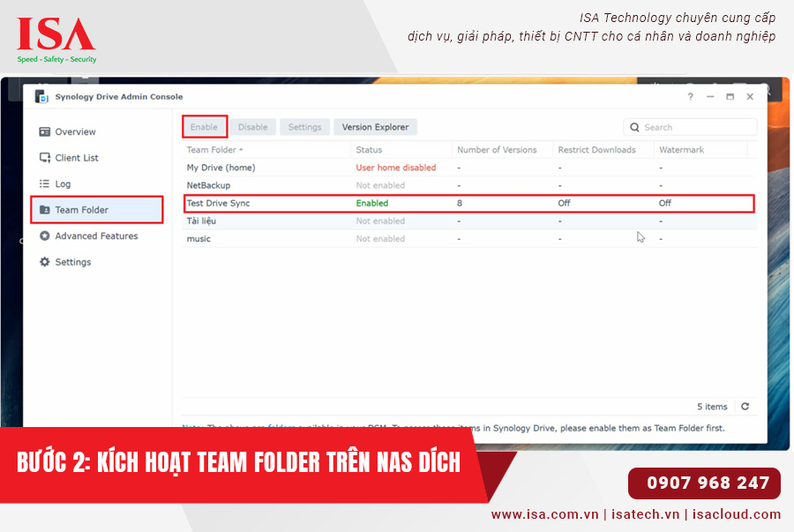Sort by Watermark column header
This screenshot has width=794, height=532.
(x=700, y=150)
